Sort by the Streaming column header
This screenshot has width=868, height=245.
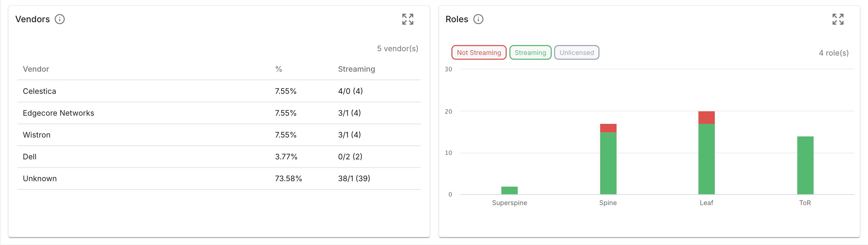(x=356, y=69)
